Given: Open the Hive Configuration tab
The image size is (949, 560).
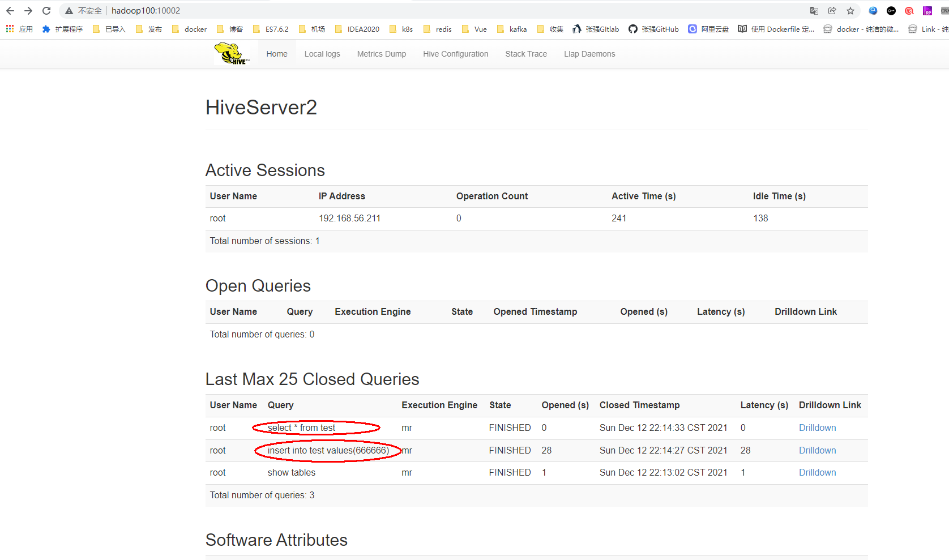Looking at the screenshot, I should click(x=456, y=53).
